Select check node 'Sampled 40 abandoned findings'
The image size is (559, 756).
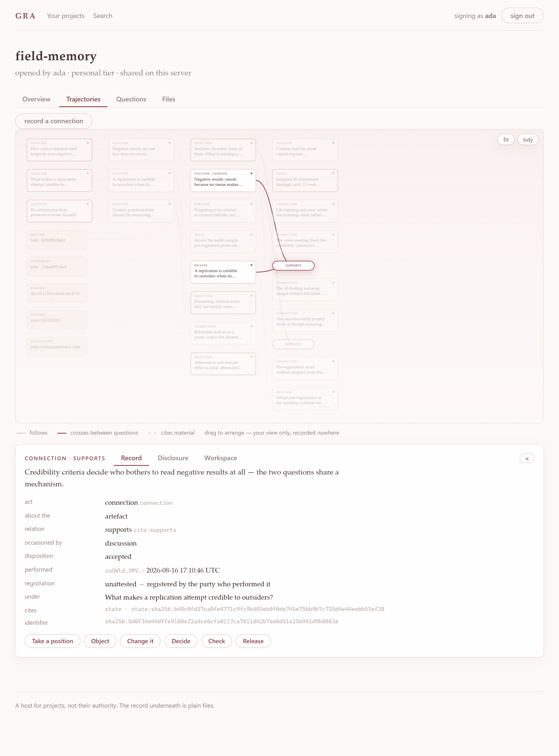click(x=305, y=180)
